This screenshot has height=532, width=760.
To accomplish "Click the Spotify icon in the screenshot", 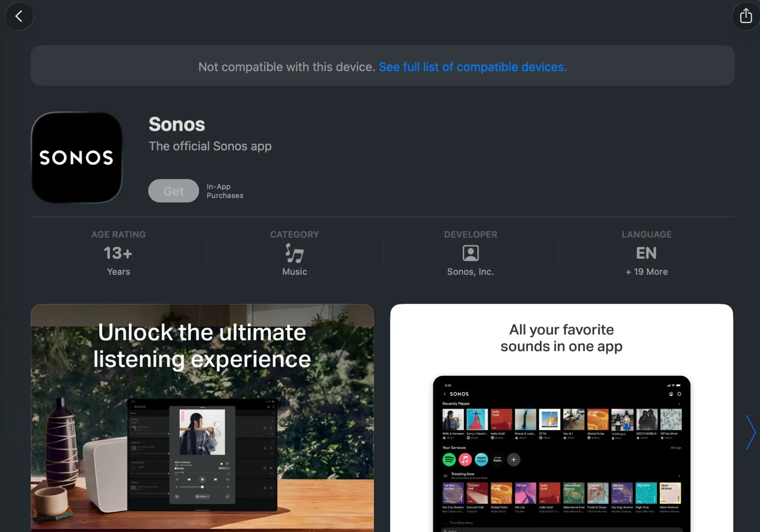I will pos(449,459).
